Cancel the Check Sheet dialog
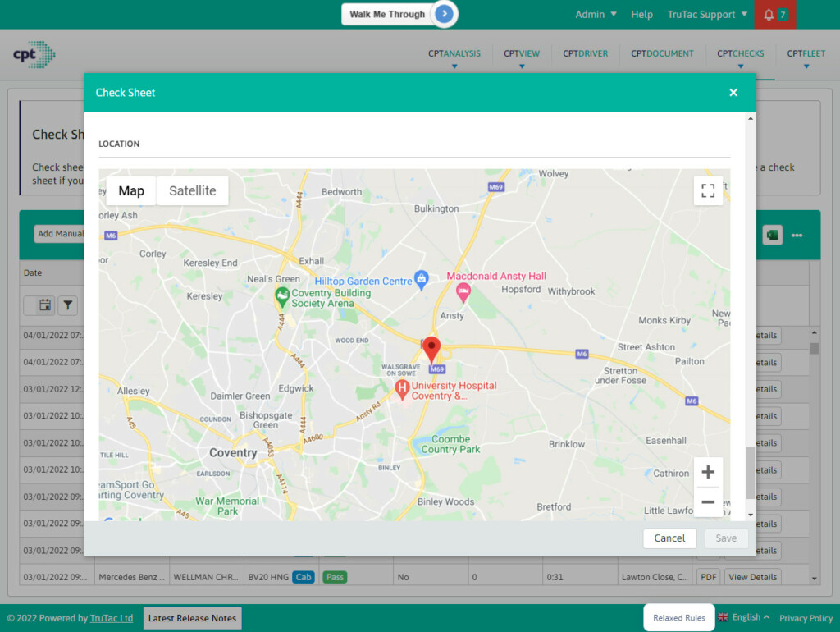This screenshot has height=632, width=840. pos(669,538)
